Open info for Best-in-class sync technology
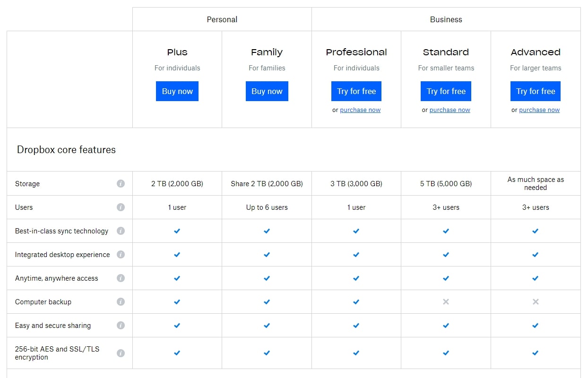The width and height of the screenshot is (588, 378). [x=121, y=231]
